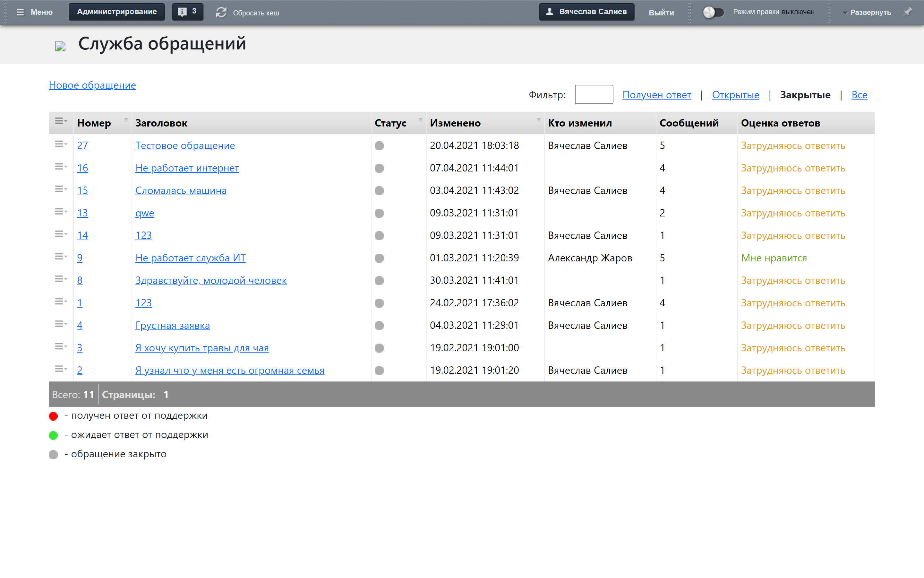Screen dimensions: 924x578
Task: Click the grey status dot for Грустная заявка
Action: pos(379,326)
